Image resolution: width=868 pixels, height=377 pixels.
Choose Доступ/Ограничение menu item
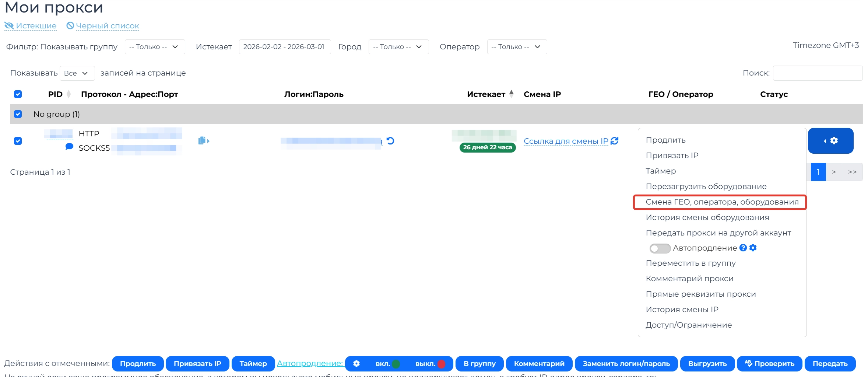(689, 325)
